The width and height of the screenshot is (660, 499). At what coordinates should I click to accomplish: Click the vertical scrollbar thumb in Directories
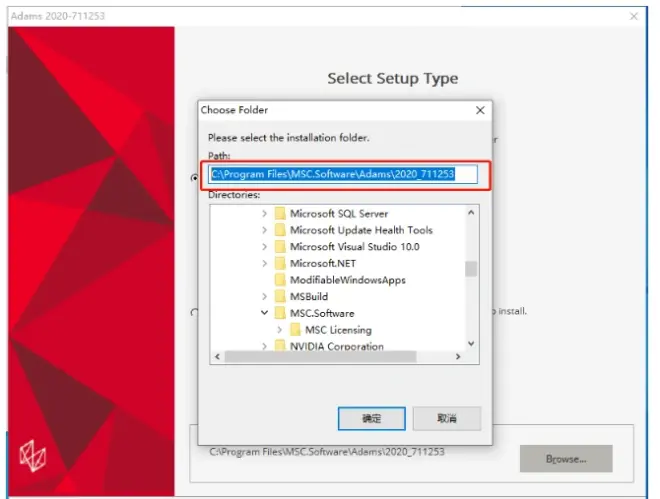(x=471, y=269)
